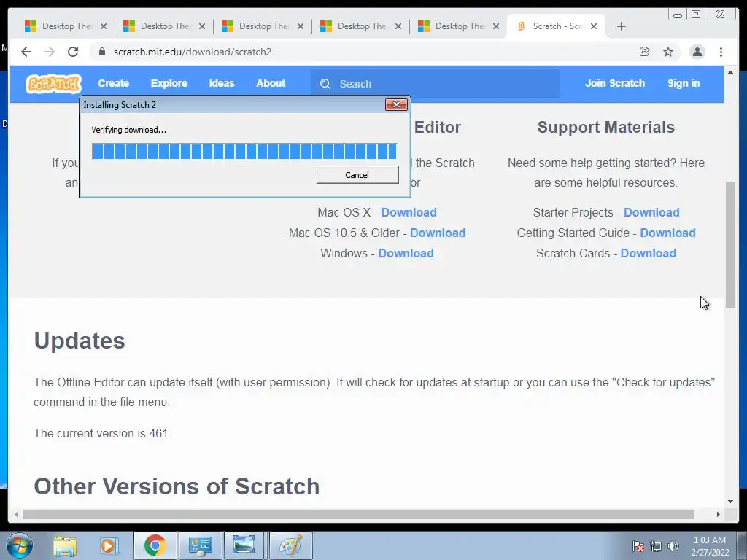Click the network tray icon

click(x=656, y=546)
